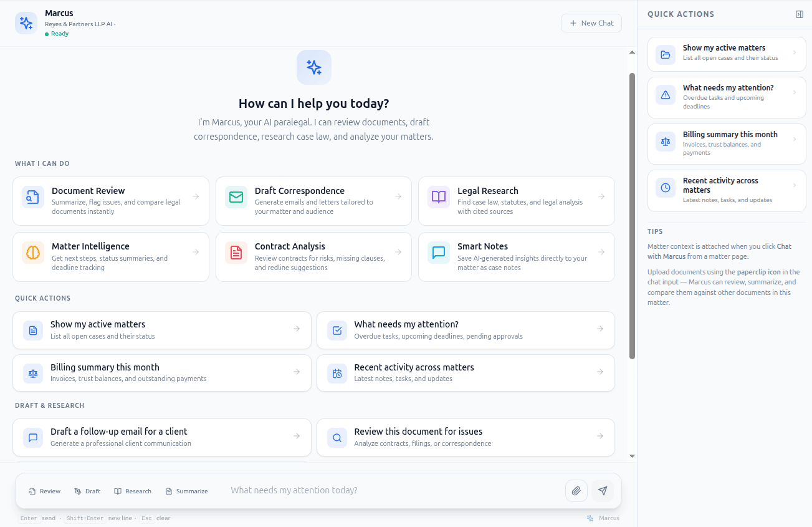Choose the Research mode in chat input
Screen dimensions: 812x527
click(x=133, y=491)
